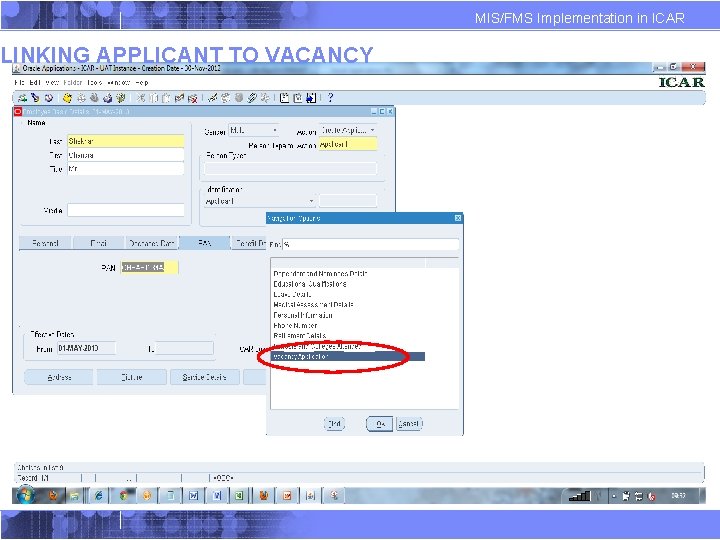Open the Tools menu

94,83
